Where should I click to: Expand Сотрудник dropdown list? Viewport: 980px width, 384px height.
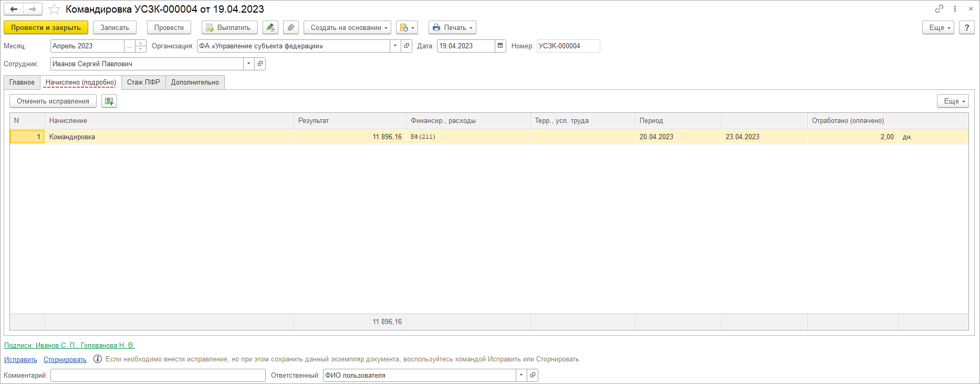tap(249, 64)
